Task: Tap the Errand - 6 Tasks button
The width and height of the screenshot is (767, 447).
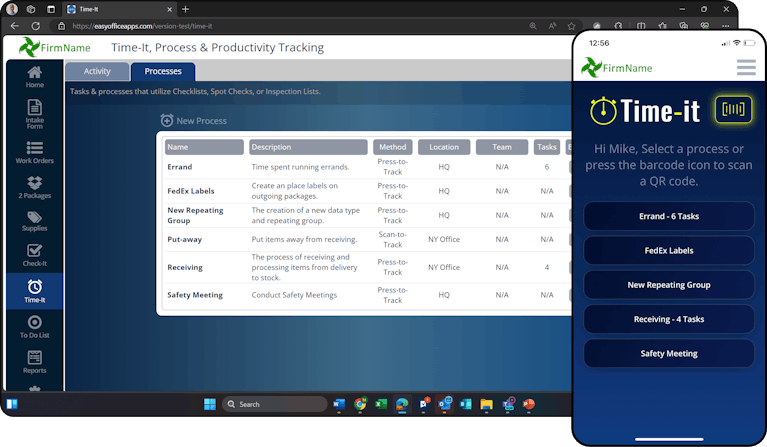Action: [669, 216]
